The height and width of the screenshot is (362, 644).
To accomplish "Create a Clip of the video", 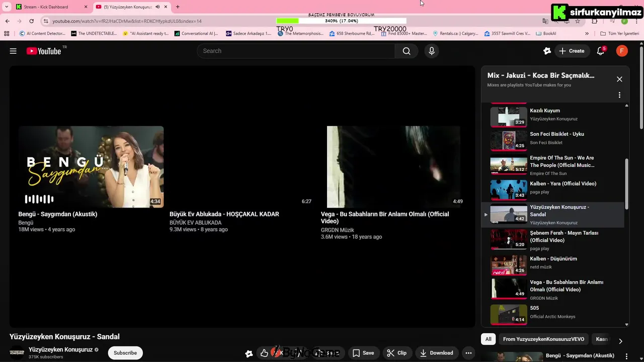I will click(397, 353).
